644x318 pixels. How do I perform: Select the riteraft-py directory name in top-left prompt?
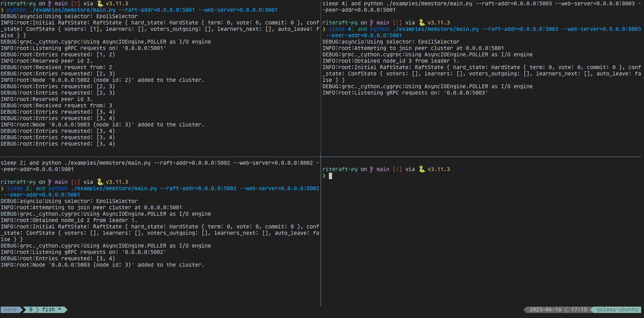[x=18, y=4]
